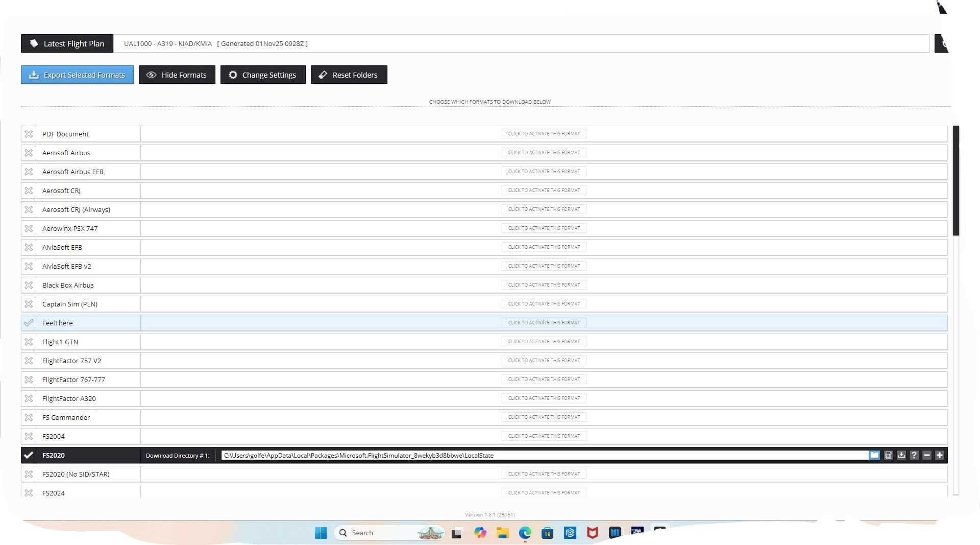Toggle Aerosoft Airbus EFB format on
980x545 pixels.
click(x=29, y=172)
